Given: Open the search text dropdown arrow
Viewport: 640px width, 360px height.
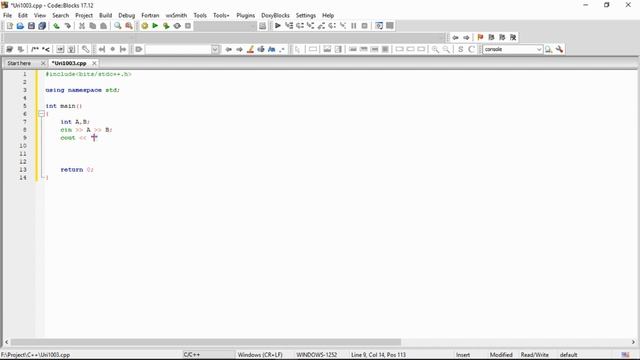Looking at the screenshot, I should click(x=215, y=49).
